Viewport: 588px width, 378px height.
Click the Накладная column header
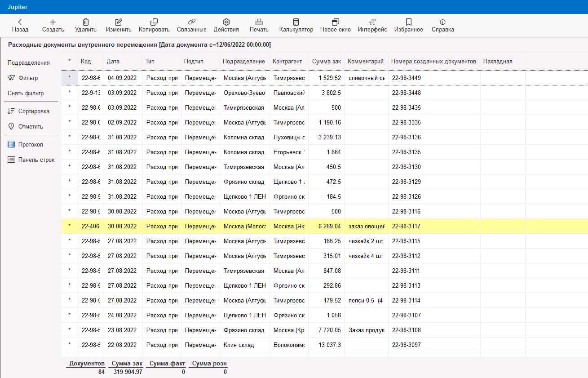coord(503,61)
